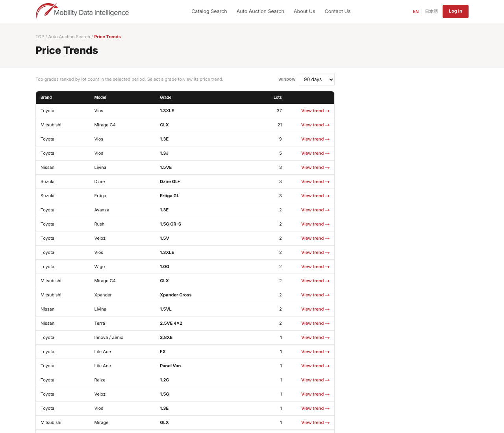Click the Raize model cell
Image resolution: width=504 pixels, height=433 pixels.
(100, 380)
